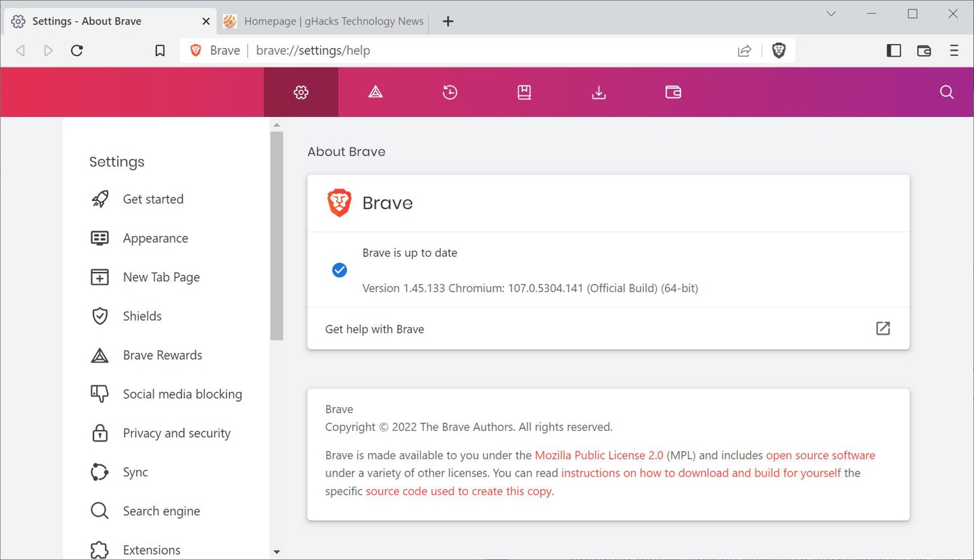This screenshot has height=560, width=974.
Task: Open the Settings gear tab in the top bar
Action: (301, 92)
